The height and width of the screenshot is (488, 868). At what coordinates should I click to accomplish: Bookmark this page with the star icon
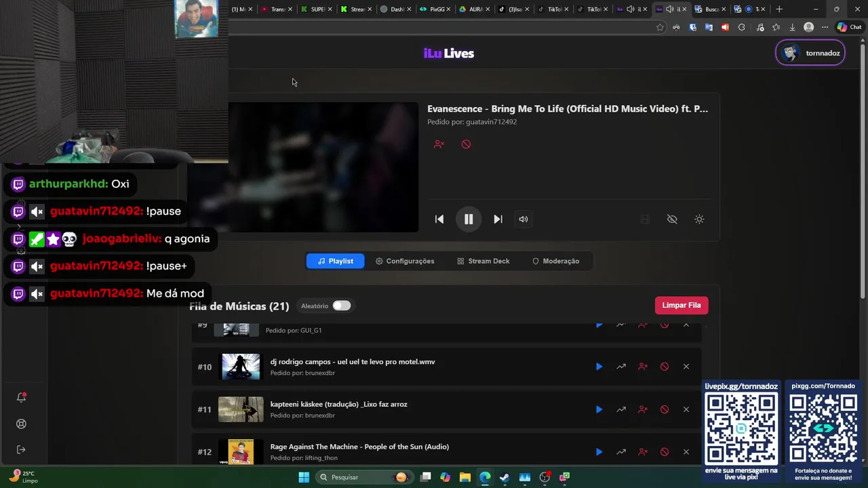click(x=660, y=27)
